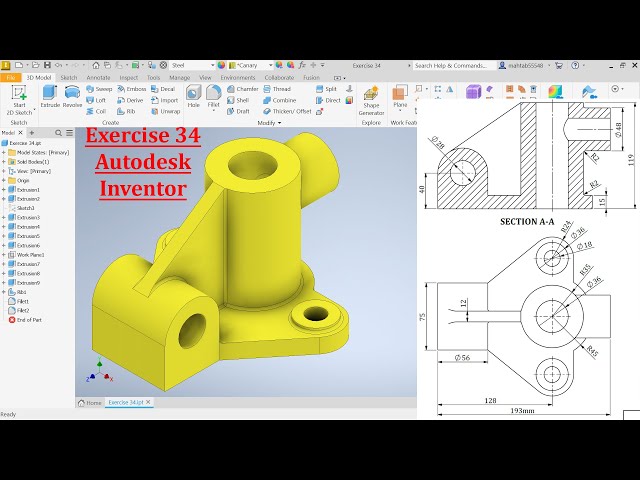Image resolution: width=640 pixels, height=480 pixels.
Task: Open the fx parameters icon
Action: point(302,65)
